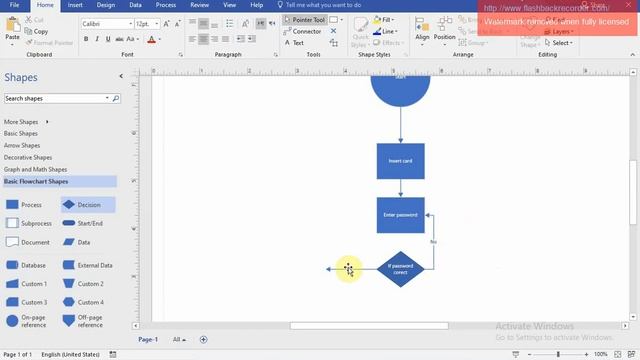
Task: Toggle Underline formatting
Action: pyautogui.click(x=108, y=39)
